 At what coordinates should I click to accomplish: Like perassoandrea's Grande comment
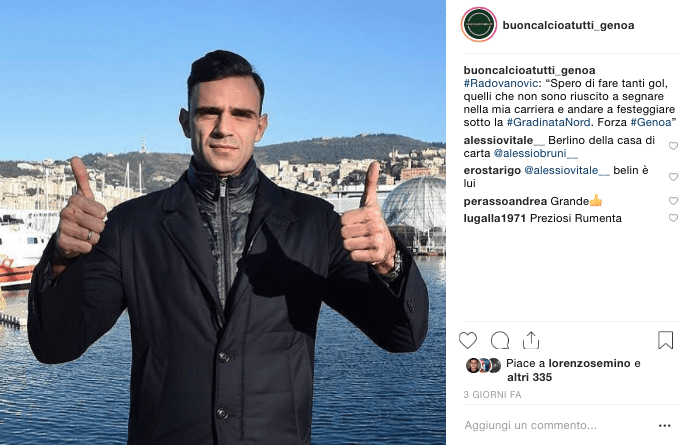(673, 201)
